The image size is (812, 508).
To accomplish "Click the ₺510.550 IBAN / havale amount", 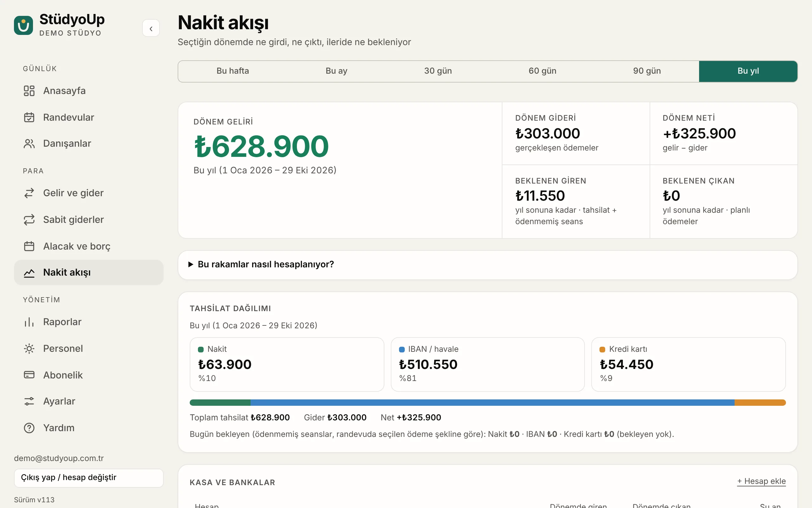I will 428,364.
